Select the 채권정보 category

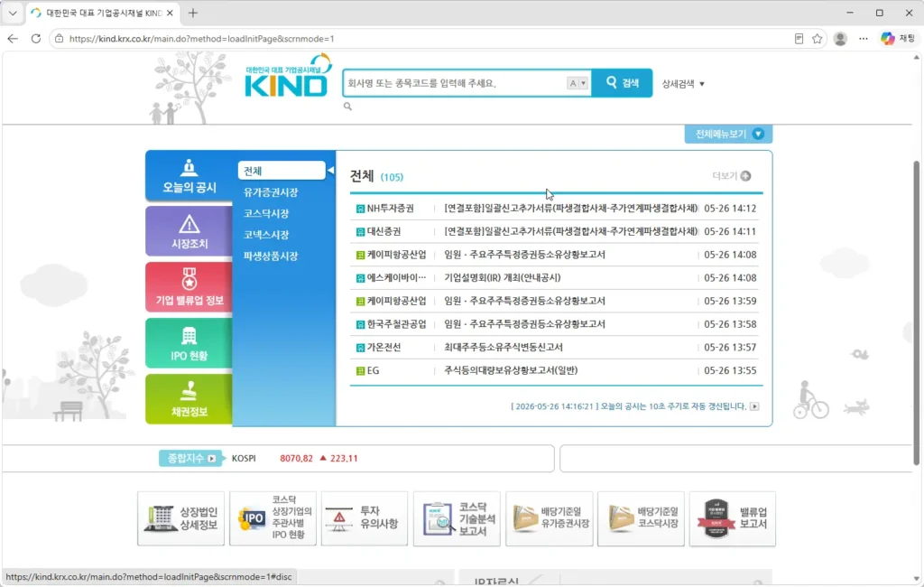point(189,399)
